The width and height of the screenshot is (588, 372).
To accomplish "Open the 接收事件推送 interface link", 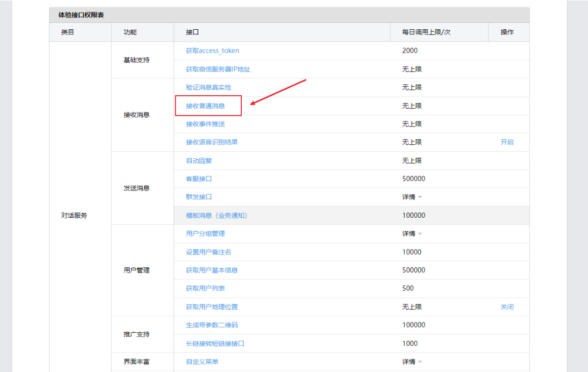I will coord(205,124).
